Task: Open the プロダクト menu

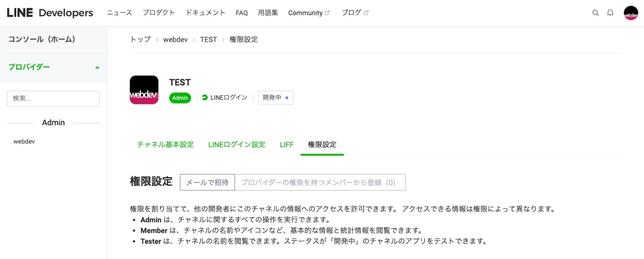Action: [159, 13]
